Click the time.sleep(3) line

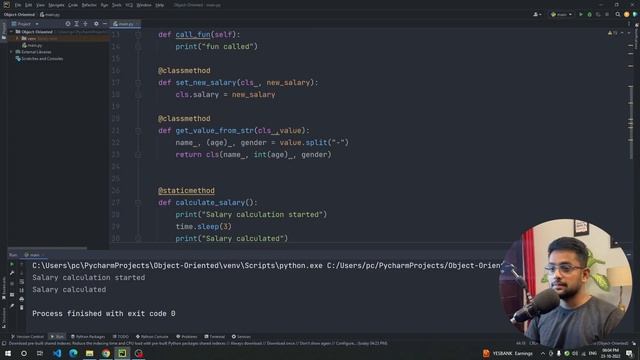[203, 227]
